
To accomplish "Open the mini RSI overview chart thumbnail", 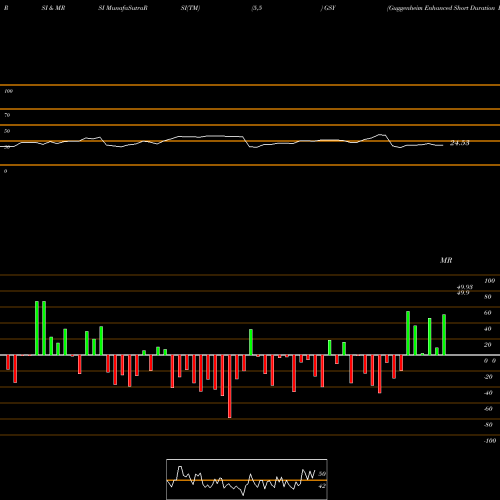I will pyautogui.click(x=247, y=479).
